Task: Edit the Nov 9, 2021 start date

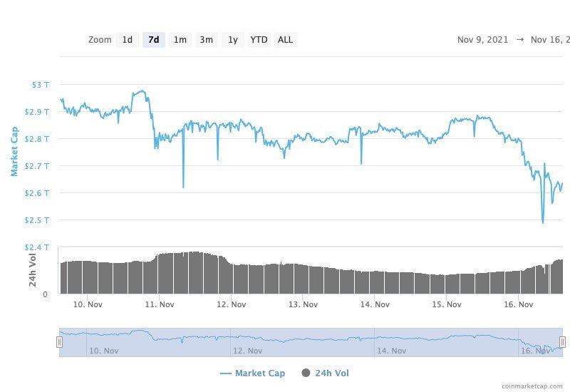Action: pyautogui.click(x=482, y=40)
